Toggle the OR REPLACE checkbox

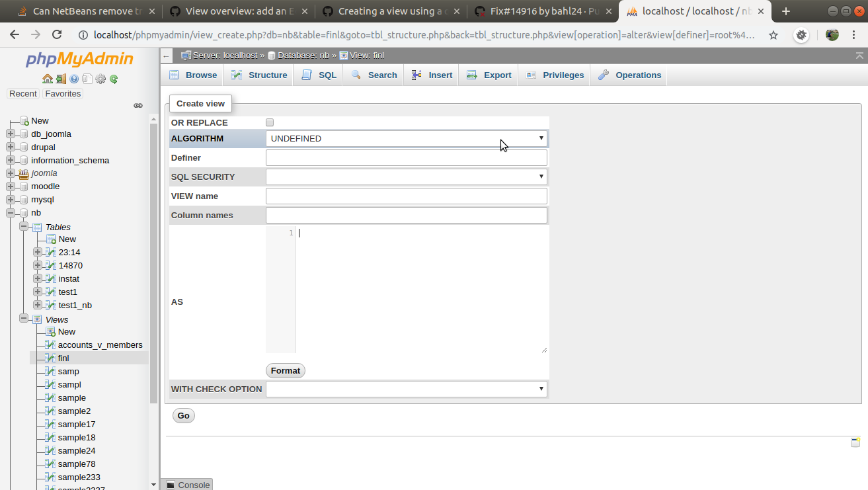[x=270, y=122]
